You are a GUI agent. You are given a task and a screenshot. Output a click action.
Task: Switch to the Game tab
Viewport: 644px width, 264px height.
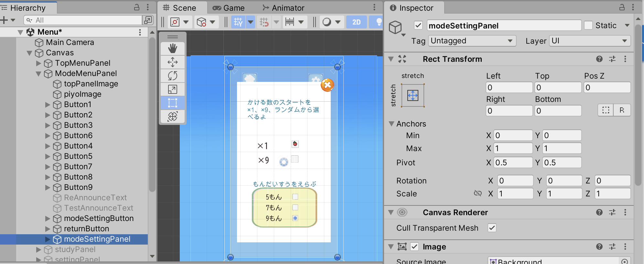229,8
